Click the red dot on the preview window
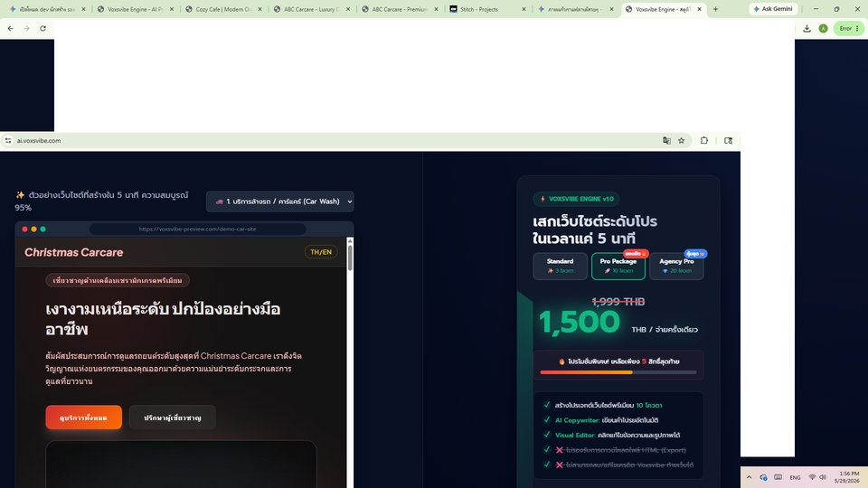868x488 pixels. 25,229
